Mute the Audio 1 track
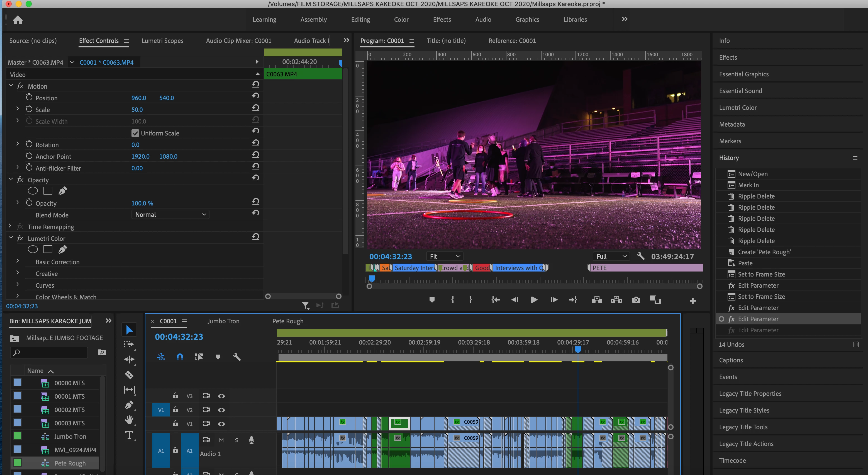 [221, 440]
